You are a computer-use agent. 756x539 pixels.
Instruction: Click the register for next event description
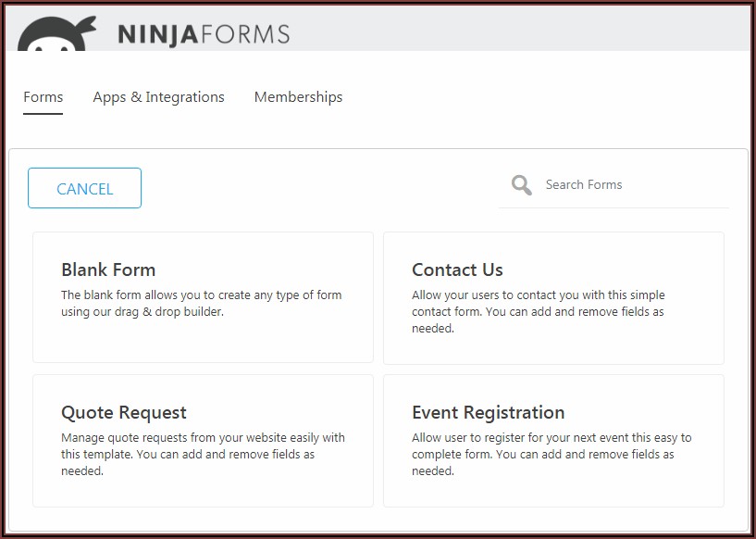click(x=551, y=454)
